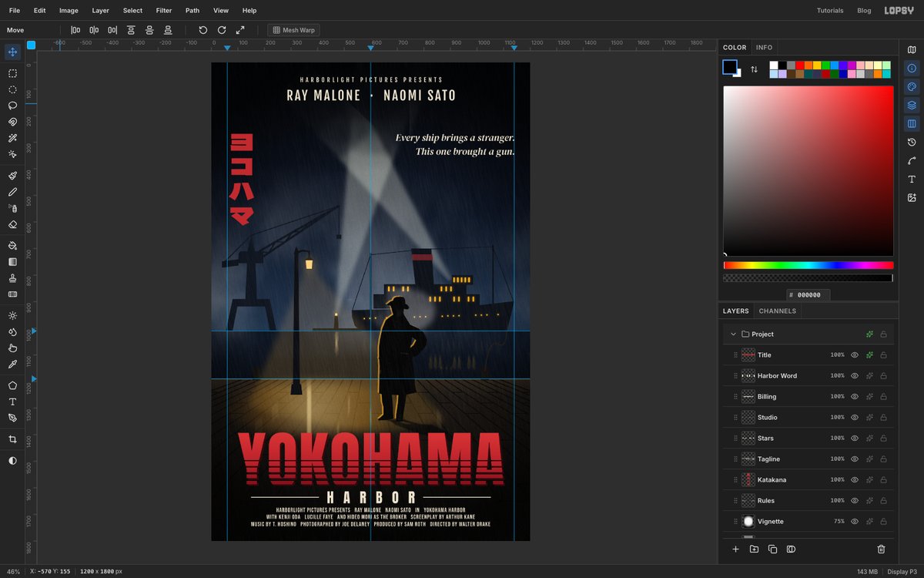Open the File menu
Viewport: 924px width, 578px height.
15,11
